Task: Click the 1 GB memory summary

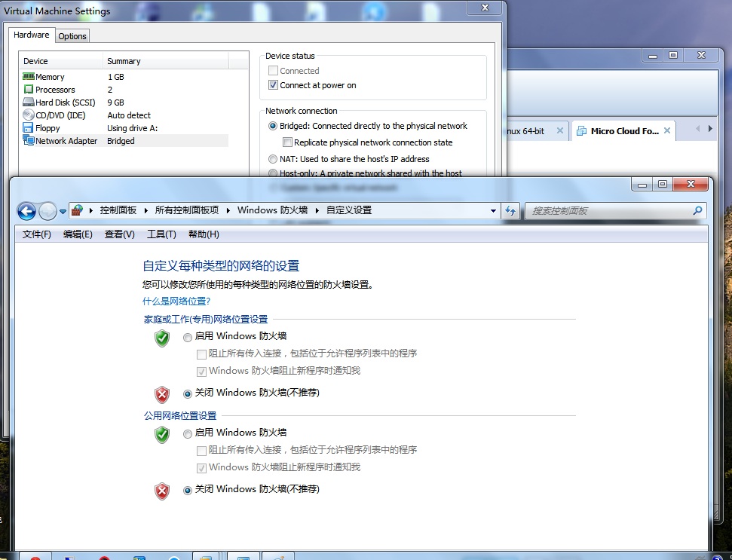Action: (x=116, y=77)
